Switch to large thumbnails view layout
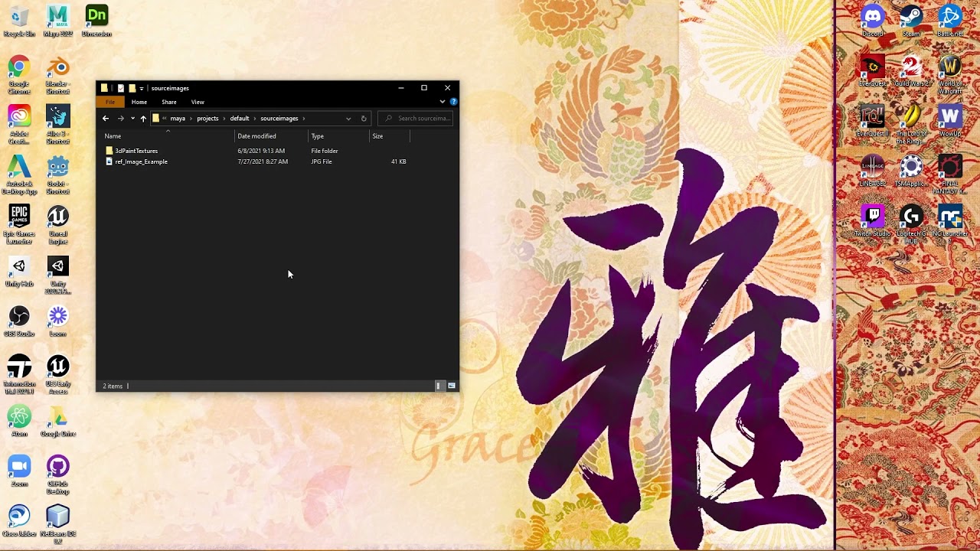 coord(452,386)
